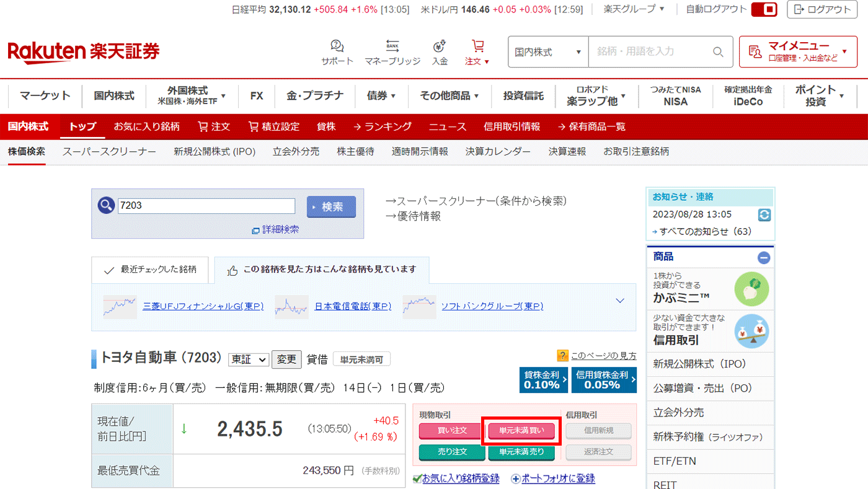The width and height of the screenshot is (868, 489).
Task: Click the question mark help icon
Action: 562,356
